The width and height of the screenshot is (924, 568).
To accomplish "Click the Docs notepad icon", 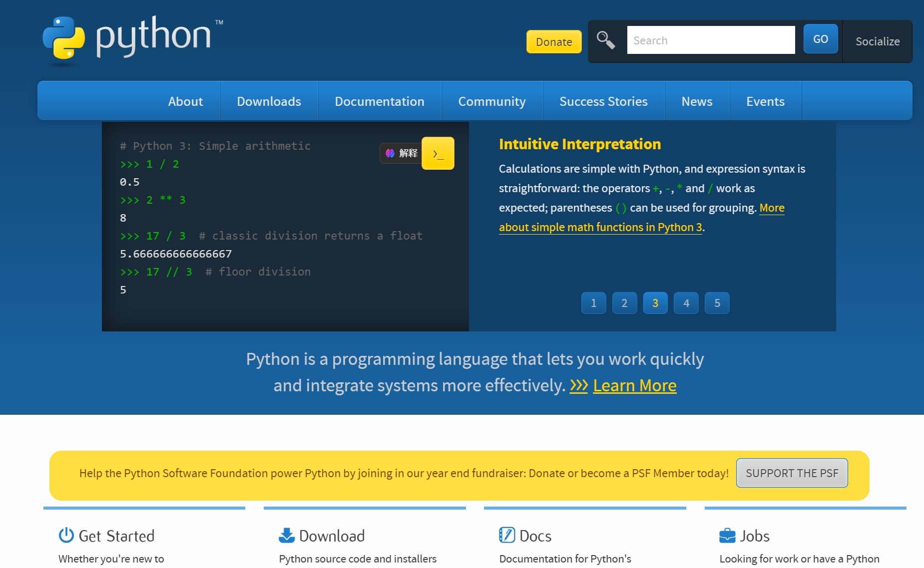I will coord(507,535).
